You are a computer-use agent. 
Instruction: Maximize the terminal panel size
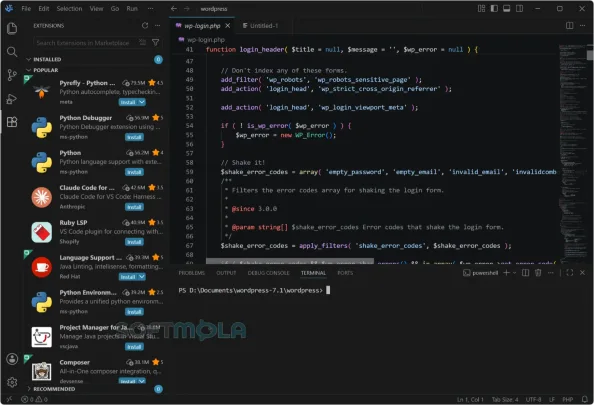(x=569, y=272)
